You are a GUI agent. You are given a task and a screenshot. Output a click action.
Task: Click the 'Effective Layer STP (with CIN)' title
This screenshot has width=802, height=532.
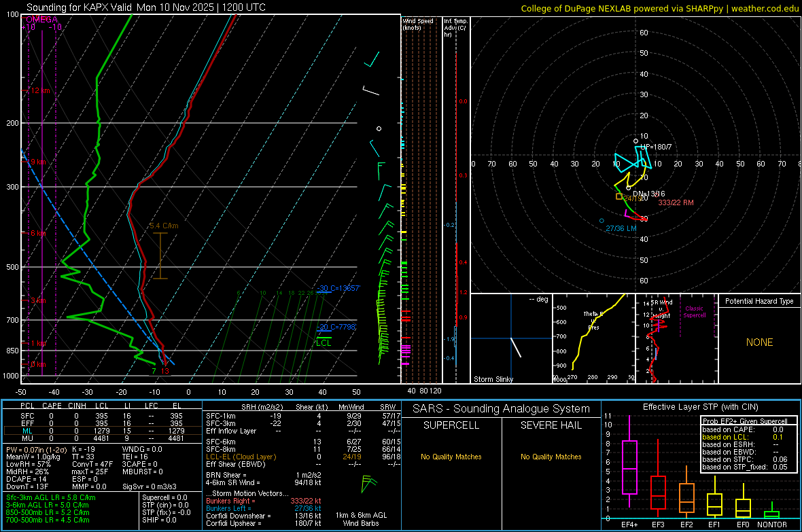700,407
